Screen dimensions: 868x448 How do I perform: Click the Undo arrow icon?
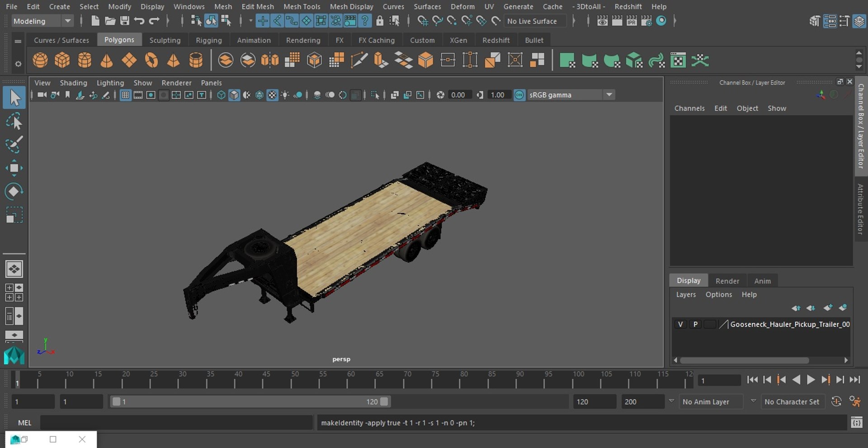[x=139, y=21]
